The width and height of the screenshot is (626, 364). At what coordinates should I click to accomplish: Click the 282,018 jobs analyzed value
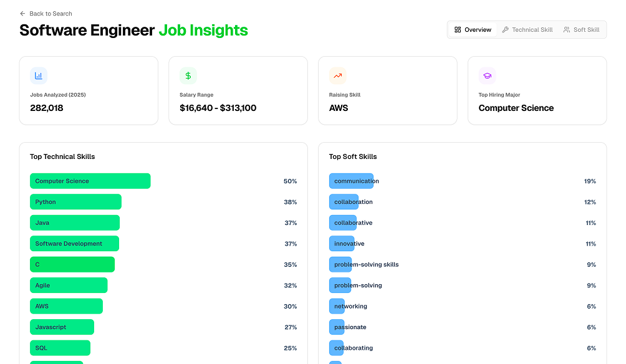(x=47, y=108)
